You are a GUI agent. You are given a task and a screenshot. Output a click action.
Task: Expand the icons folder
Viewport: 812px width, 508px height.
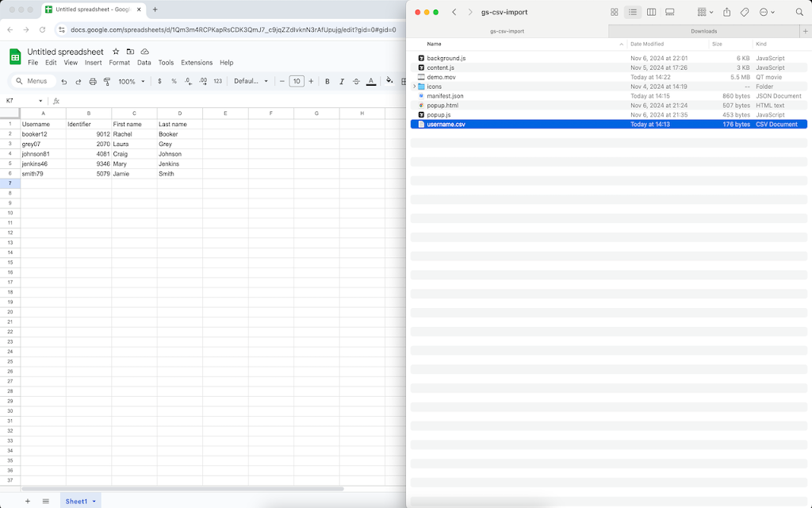coord(414,87)
